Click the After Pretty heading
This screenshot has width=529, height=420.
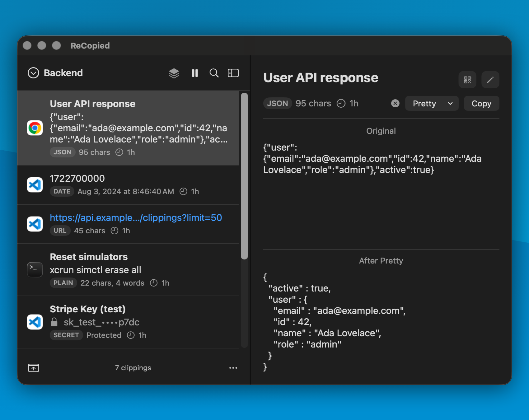(x=381, y=261)
